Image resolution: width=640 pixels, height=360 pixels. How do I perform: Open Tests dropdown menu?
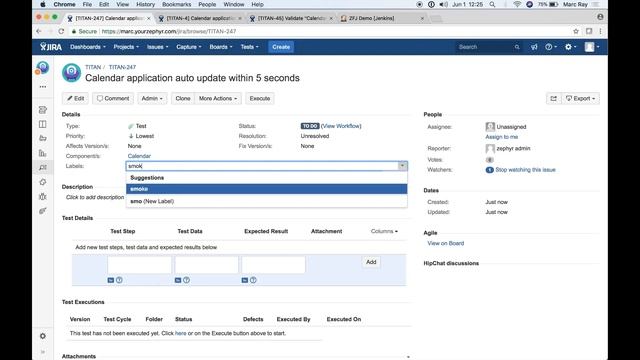click(249, 47)
